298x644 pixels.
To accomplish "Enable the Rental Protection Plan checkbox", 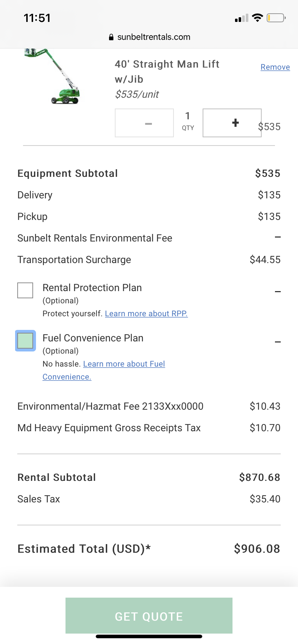I will point(25,290).
